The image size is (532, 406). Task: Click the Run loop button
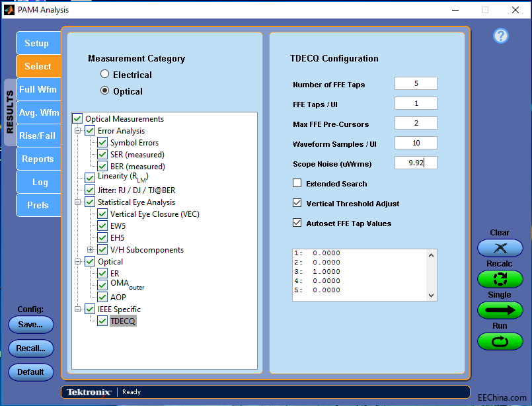tap(500, 341)
